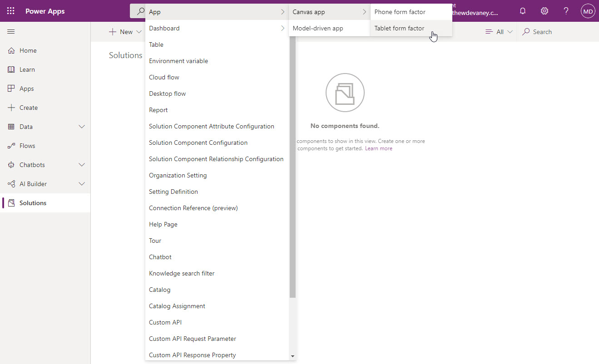599x364 pixels.
Task: Open Help via the question mark icon
Action: (566, 11)
